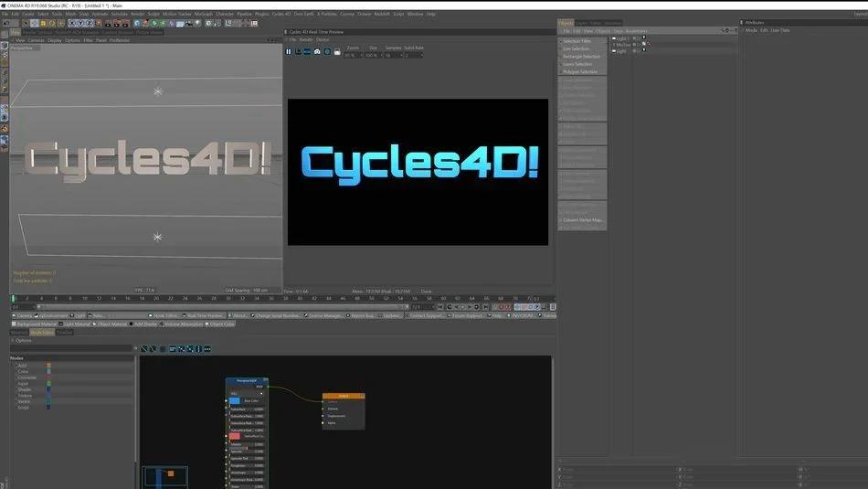Switch to the Objects tab

pos(566,23)
